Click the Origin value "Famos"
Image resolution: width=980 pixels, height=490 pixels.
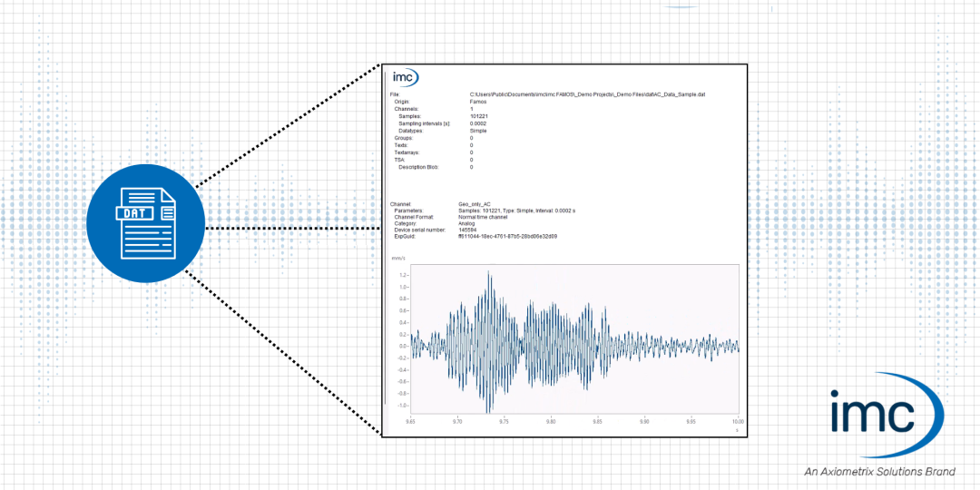tap(478, 102)
